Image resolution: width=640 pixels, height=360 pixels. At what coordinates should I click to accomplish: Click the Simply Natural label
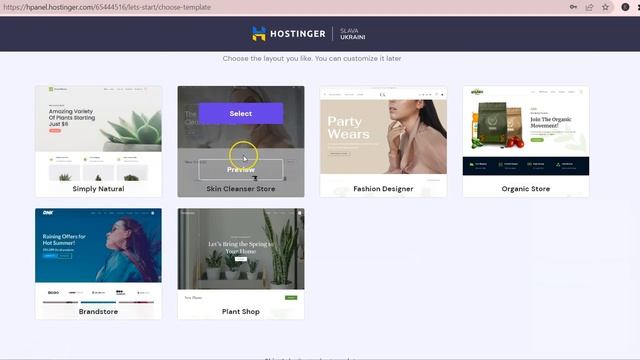click(98, 189)
